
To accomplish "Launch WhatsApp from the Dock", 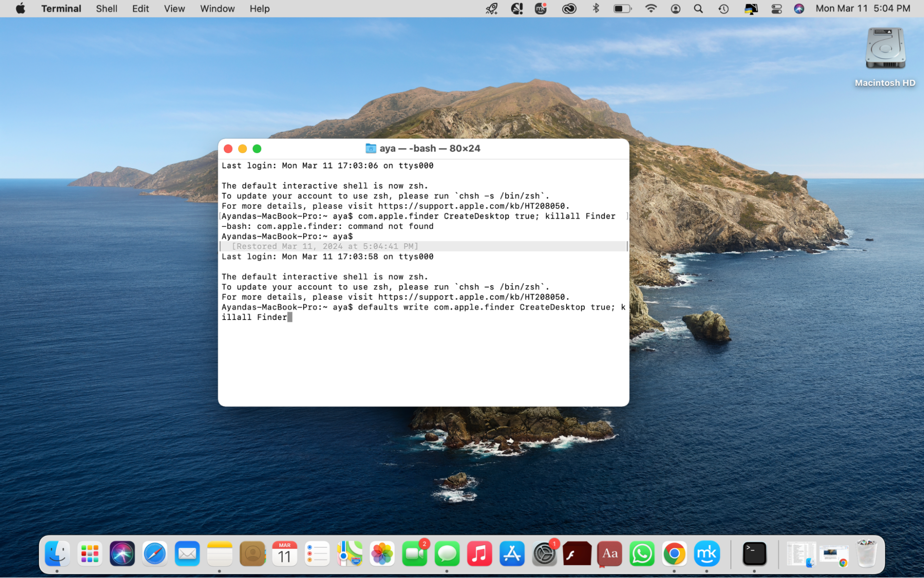I will coord(642,553).
